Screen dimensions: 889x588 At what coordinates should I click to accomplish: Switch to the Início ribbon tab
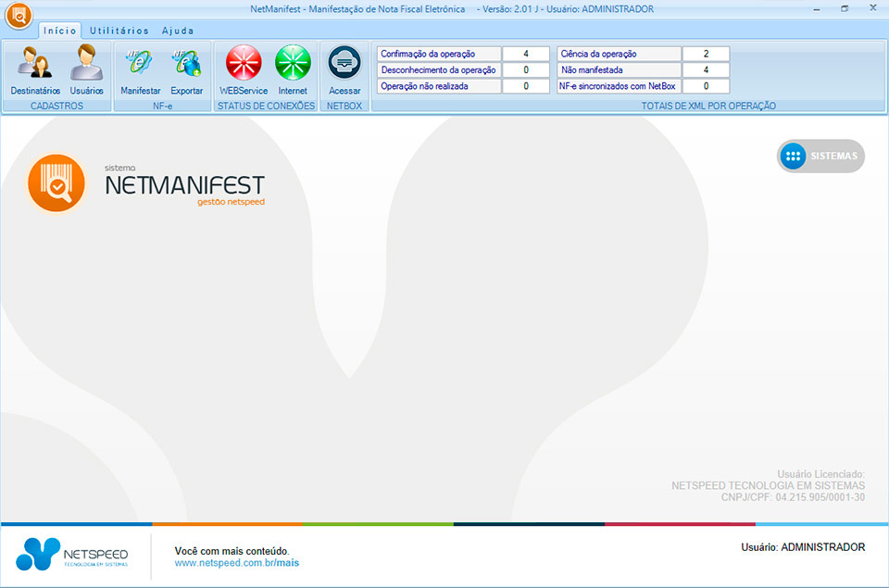pyautogui.click(x=59, y=31)
